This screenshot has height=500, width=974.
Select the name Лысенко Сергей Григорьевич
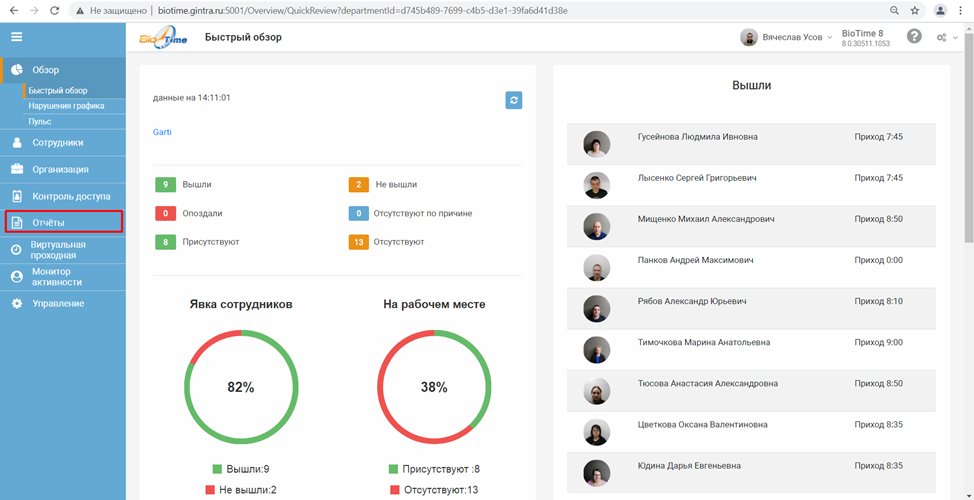point(697,178)
